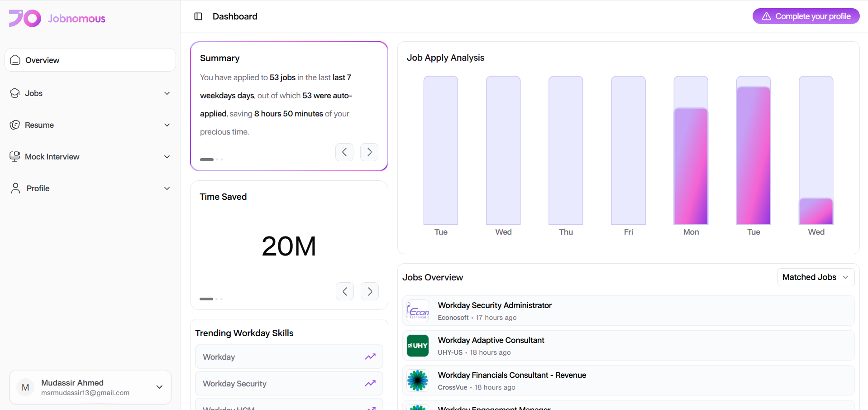Viewport: 868px width, 410px height.
Task: Open the Mock Interview sidebar item
Action: [90, 157]
